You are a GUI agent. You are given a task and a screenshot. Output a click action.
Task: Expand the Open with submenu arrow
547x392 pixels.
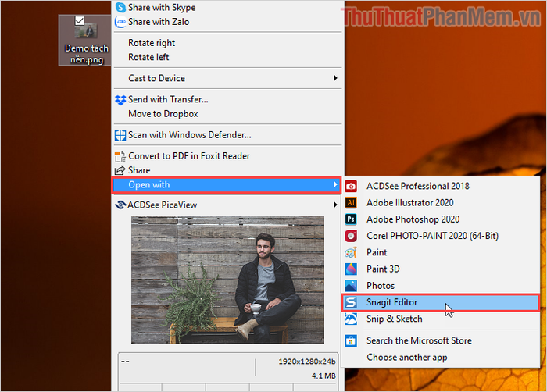coord(335,184)
